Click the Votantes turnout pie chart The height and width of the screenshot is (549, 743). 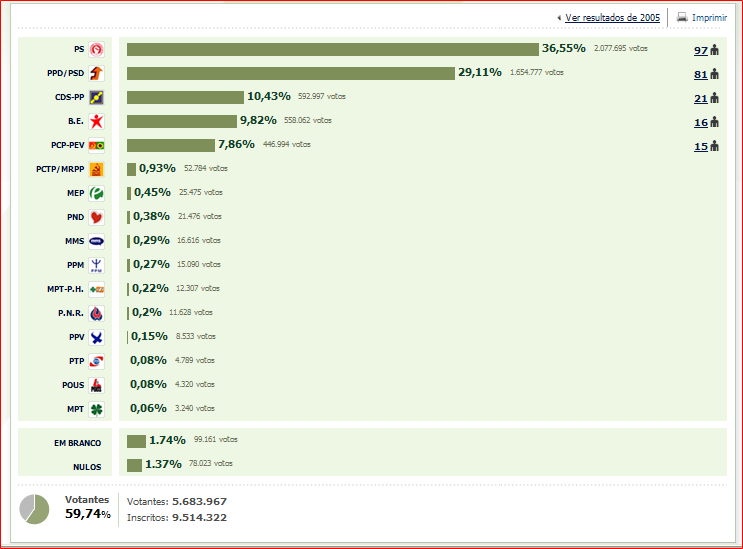[34, 509]
